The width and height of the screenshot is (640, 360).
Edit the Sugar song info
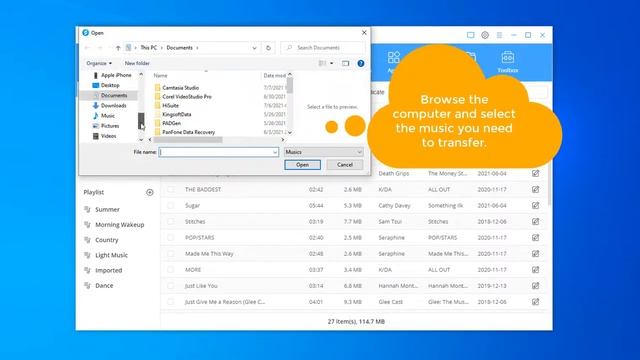536,205
